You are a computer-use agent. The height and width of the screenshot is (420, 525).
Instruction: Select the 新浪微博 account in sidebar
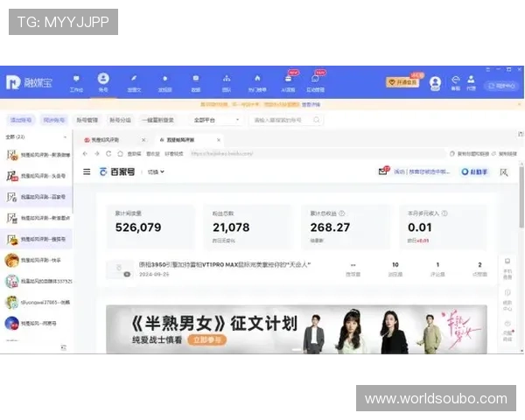pos(36,155)
